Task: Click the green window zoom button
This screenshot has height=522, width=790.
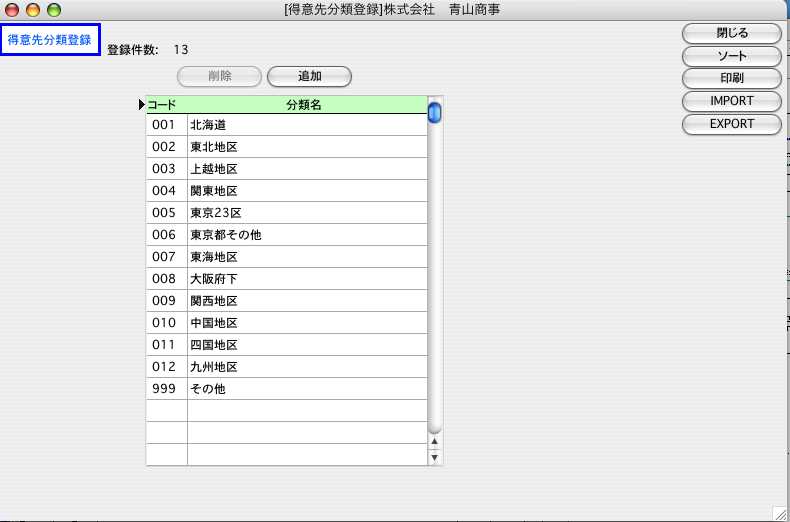Action: [x=54, y=10]
